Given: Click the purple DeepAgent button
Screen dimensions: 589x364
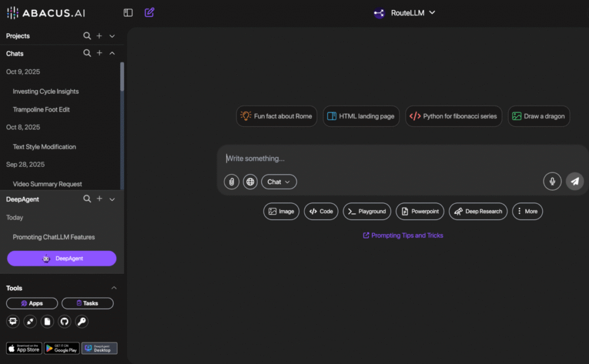Looking at the screenshot, I should [62, 258].
